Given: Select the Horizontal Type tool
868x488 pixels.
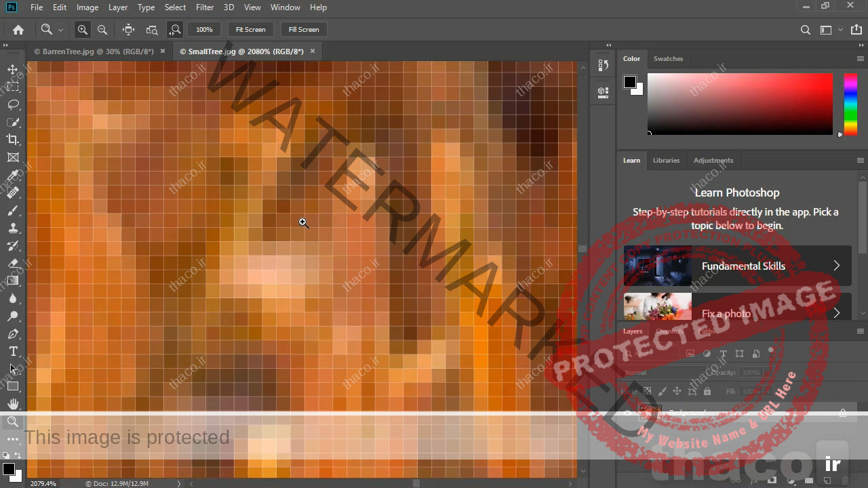Looking at the screenshot, I should (13, 351).
